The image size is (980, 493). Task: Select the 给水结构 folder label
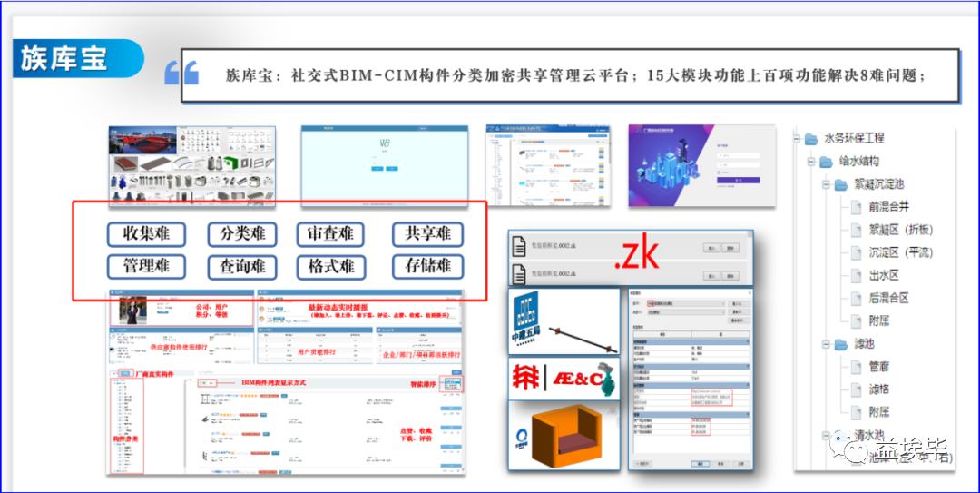coord(859,161)
